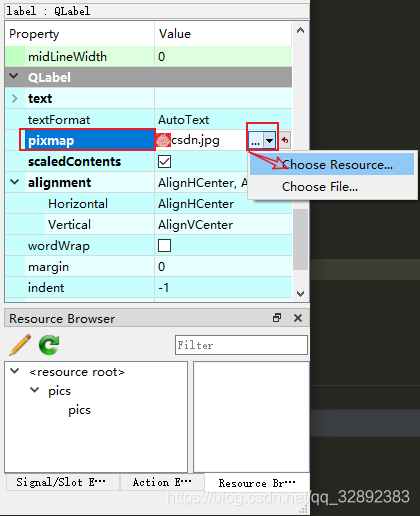Choose Resource... from the popup menu

[332, 164]
